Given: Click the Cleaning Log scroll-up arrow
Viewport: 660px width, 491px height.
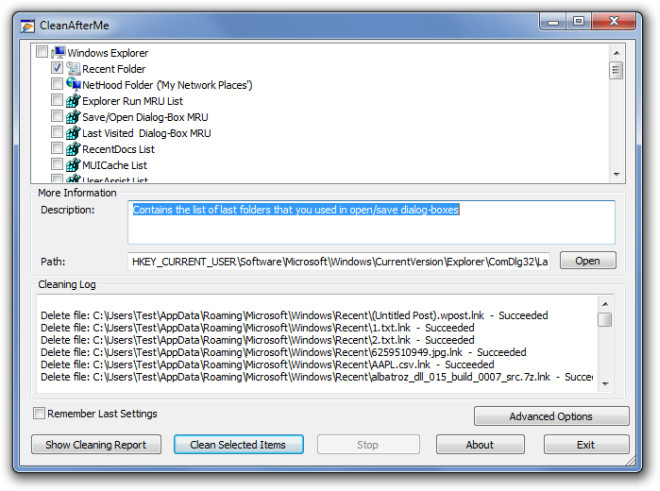Looking at the screenshot, I should (x=605, y=304).
